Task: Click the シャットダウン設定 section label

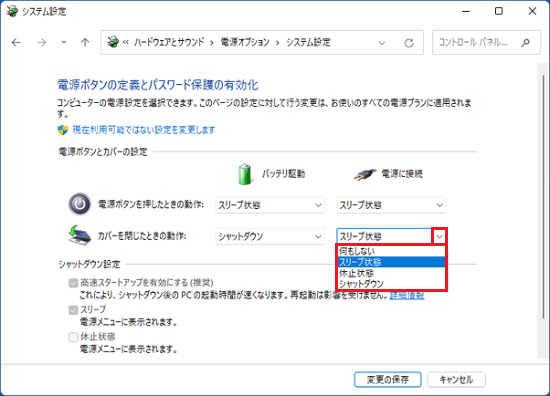Action: click(89, 264)
